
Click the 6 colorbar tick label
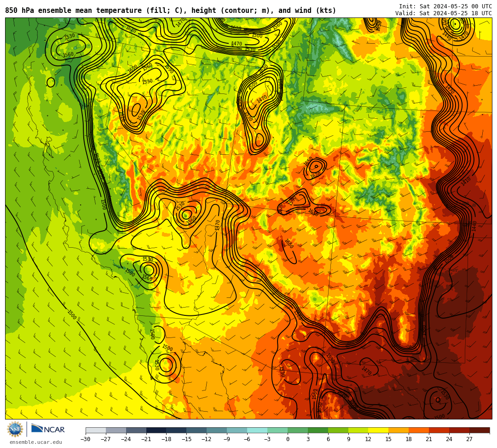coord(328,439)
